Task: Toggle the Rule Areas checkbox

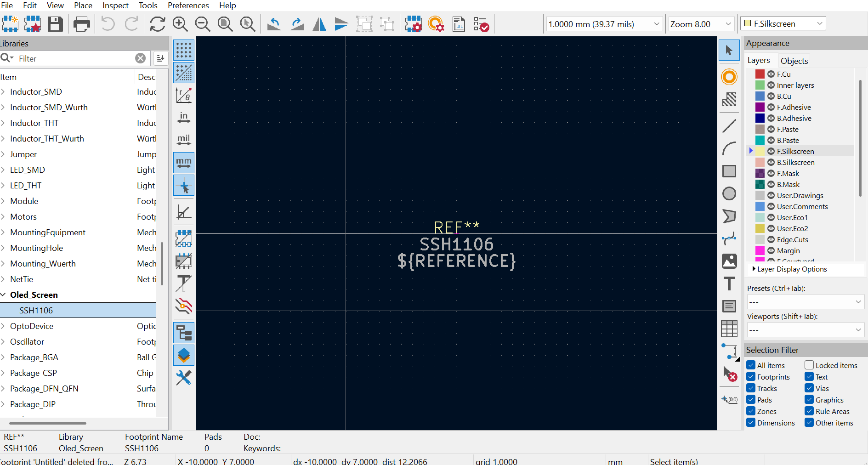Action: point(809,411)
